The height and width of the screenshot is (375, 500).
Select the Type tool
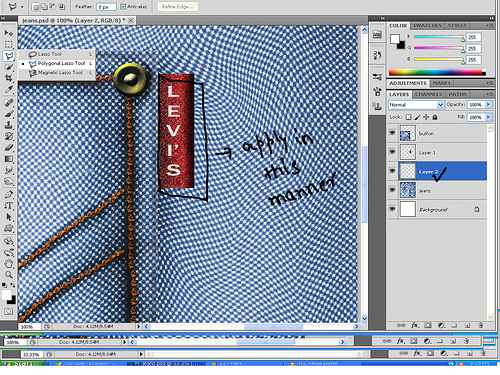9,206
